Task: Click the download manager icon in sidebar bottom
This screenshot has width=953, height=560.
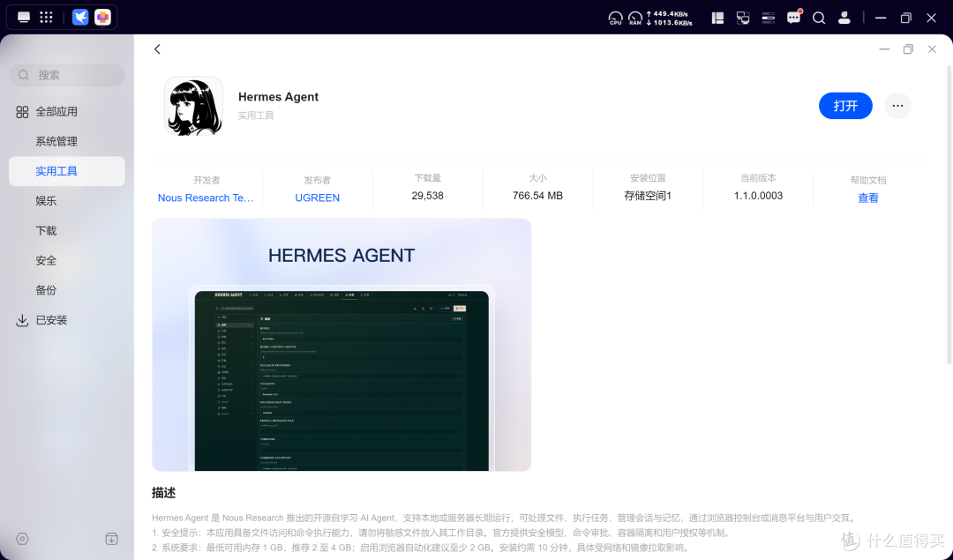Action: click(x=112, y=539)
